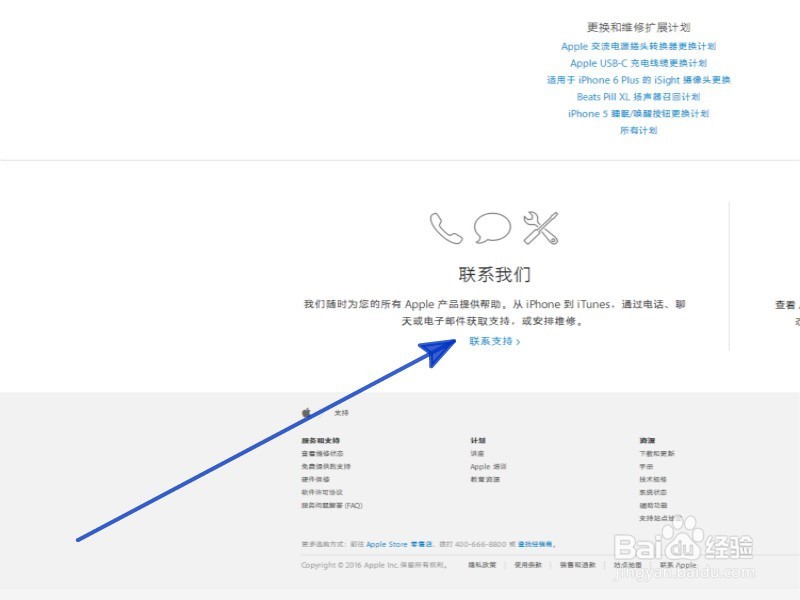Open the 联系支持 link

pyautogui.click(x=490, y=342)
